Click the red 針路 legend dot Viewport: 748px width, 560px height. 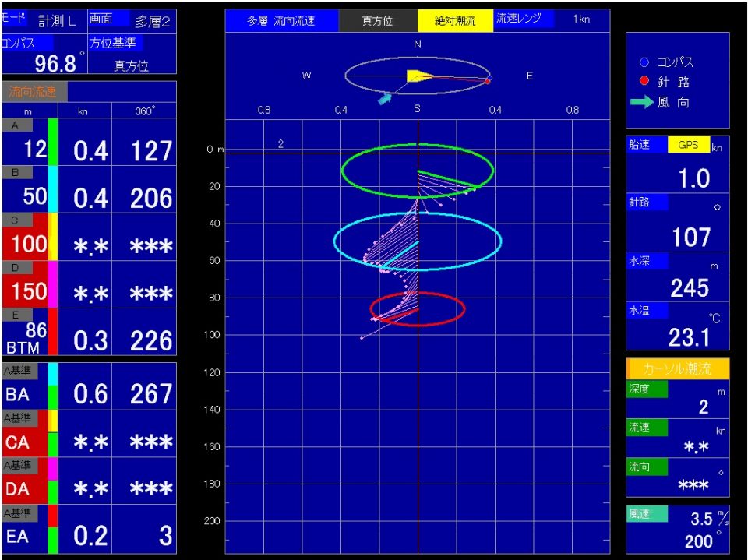click(644, 81)
